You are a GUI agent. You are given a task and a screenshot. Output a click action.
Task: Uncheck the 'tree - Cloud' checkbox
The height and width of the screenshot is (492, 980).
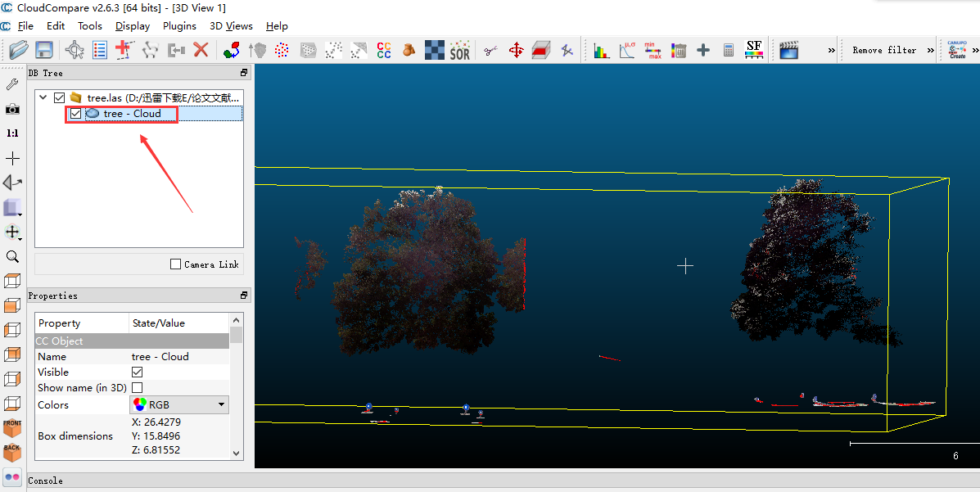[x=76, y=114]
